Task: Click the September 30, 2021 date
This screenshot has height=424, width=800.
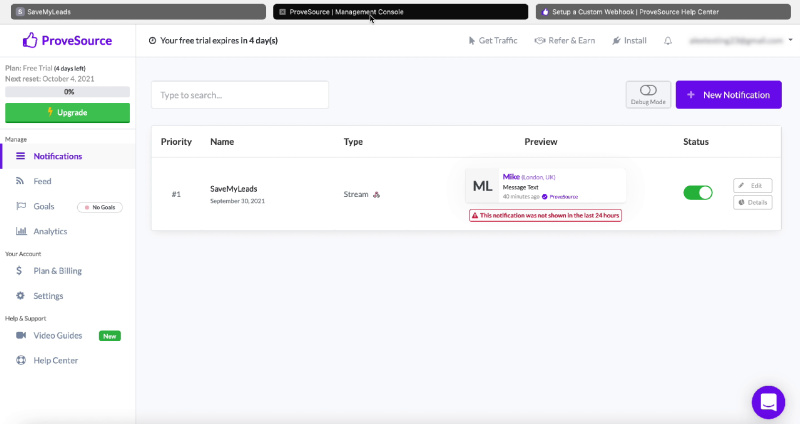Action: click(237, 201)
